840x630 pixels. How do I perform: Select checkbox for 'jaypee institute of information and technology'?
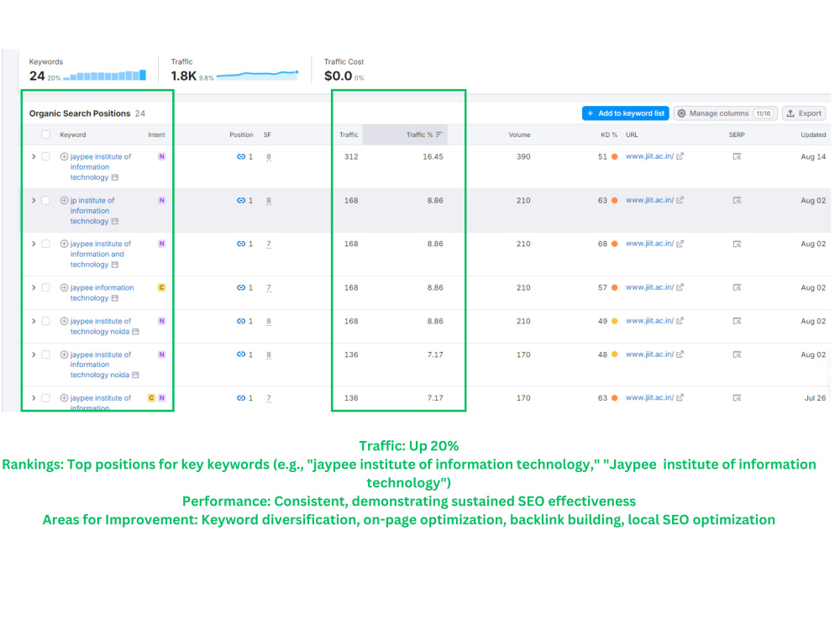[46, 244]
